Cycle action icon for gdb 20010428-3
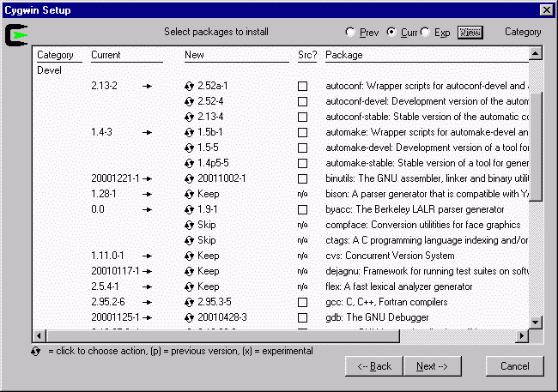Image resolution: width=558 pixels, height=392 pixels. point(190,318)
